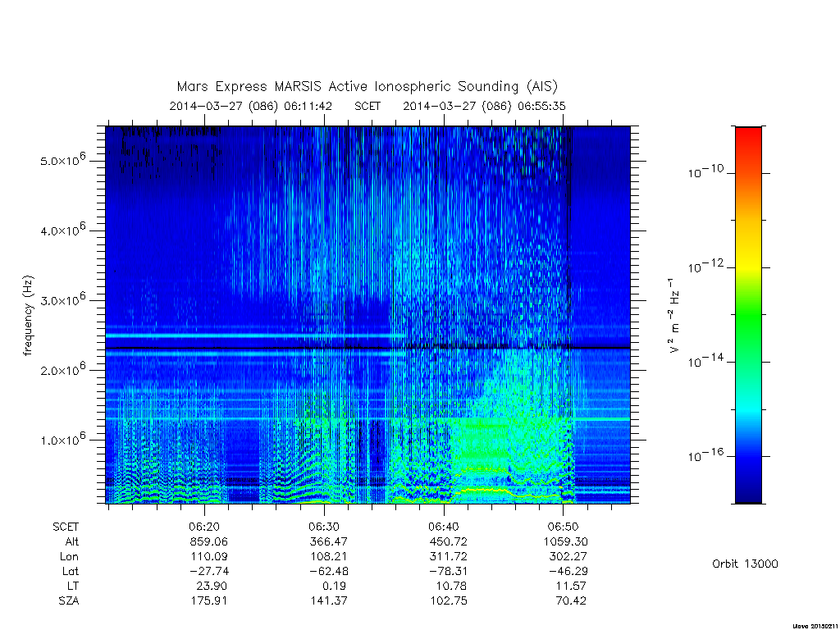Viewport: 840px width, 630px height.
Task: Click the SZA value 175.91
Action: (208, 600)
